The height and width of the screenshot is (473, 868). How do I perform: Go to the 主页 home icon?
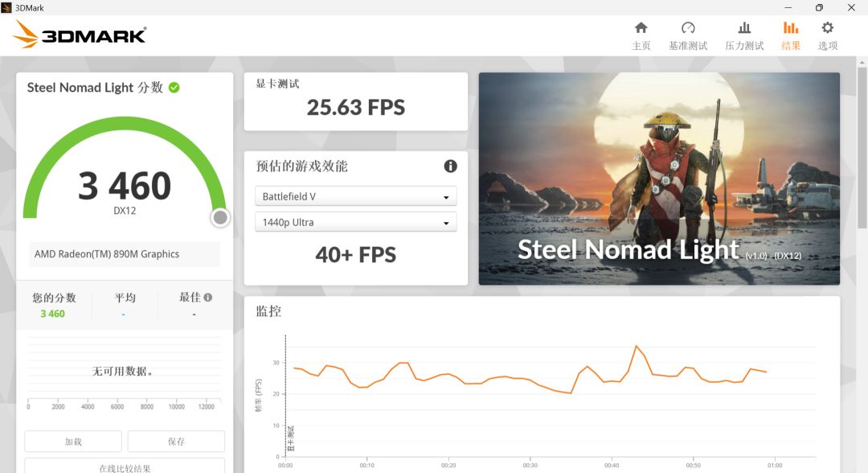point(641,27)
